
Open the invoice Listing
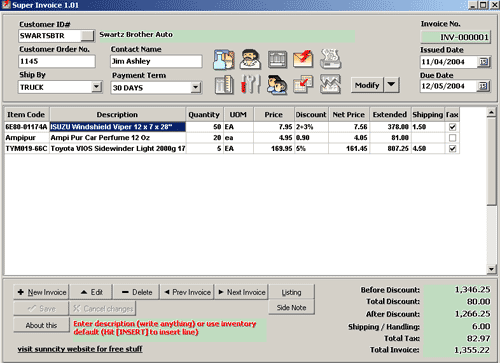[x=291, y=292]
